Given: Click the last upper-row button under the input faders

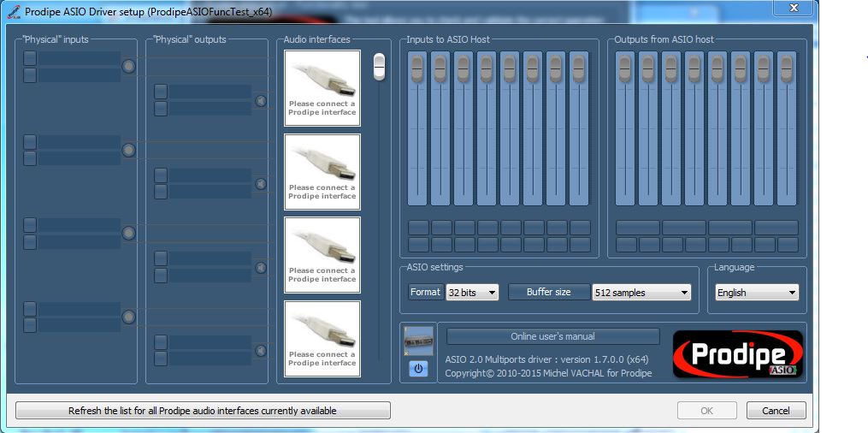Looking at the screenshot, I should click(x=580, y=228).
